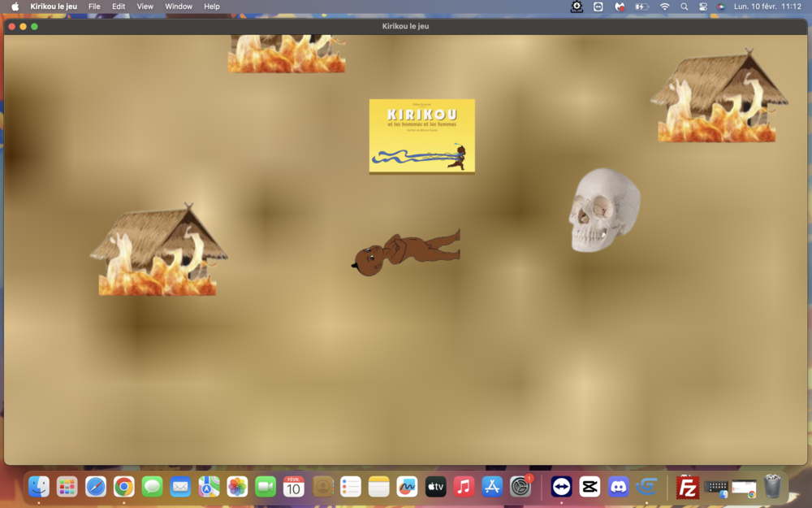This screenshot has width=812, height=508.
Task: Open Photos from the Dock
Action: pos(237,487)
